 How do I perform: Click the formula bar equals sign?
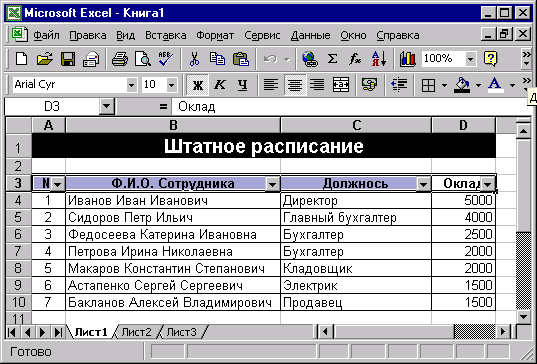coord(163,107)
